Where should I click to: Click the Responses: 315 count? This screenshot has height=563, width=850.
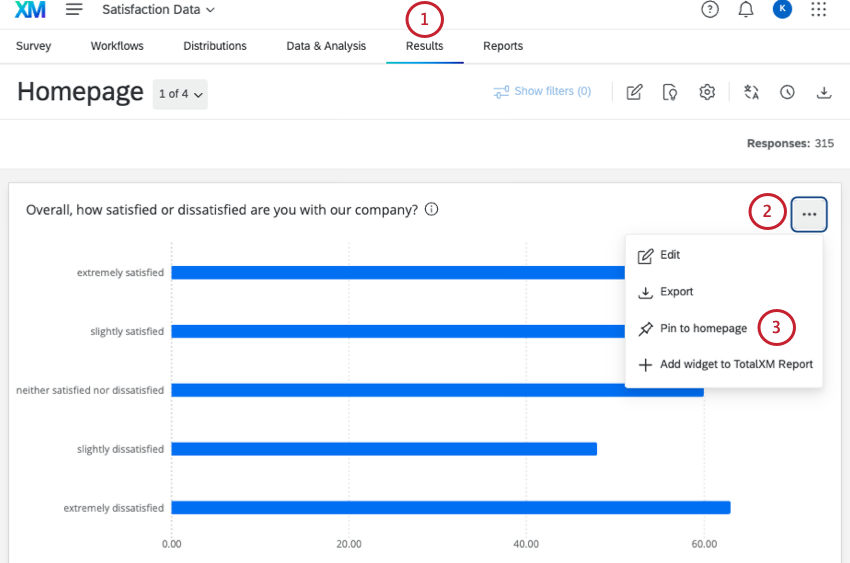790,144
